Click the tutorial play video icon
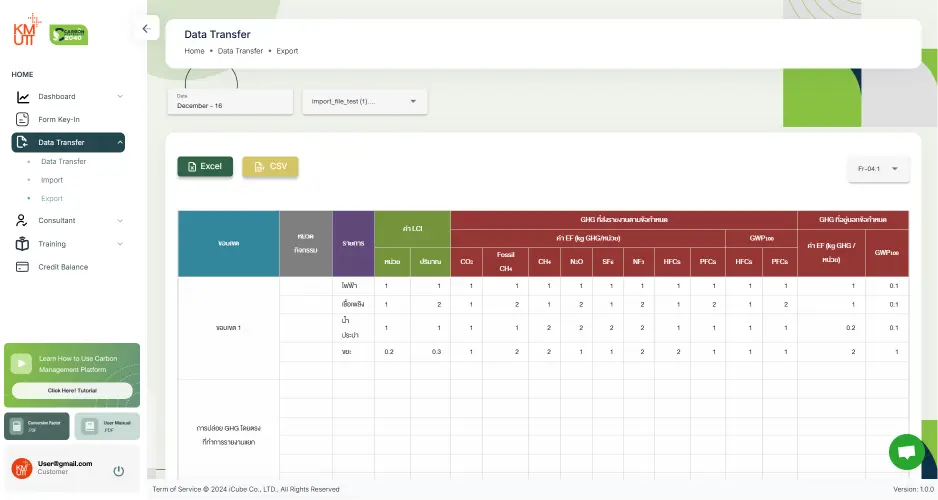 click(x=22, y=364)
